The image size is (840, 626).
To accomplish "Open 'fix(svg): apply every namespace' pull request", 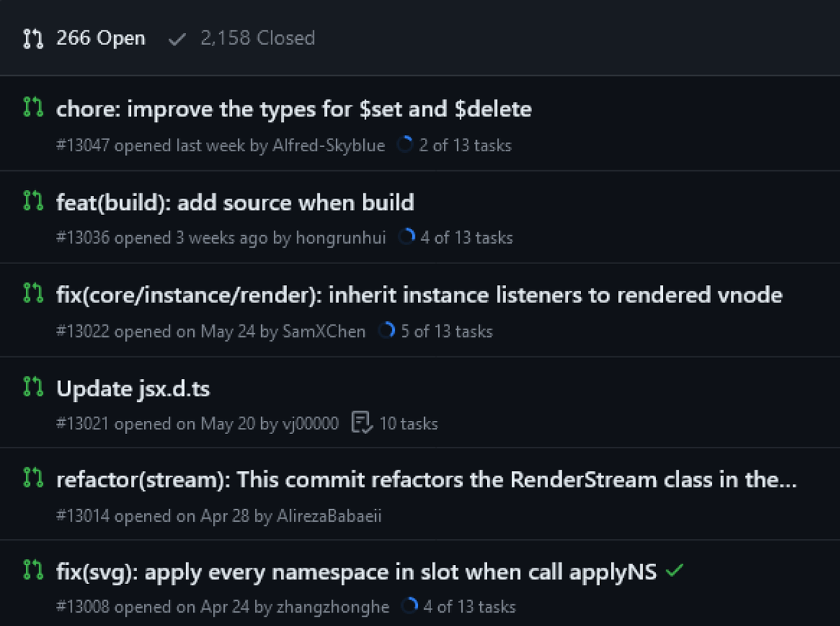I will (x=356, y=572).
